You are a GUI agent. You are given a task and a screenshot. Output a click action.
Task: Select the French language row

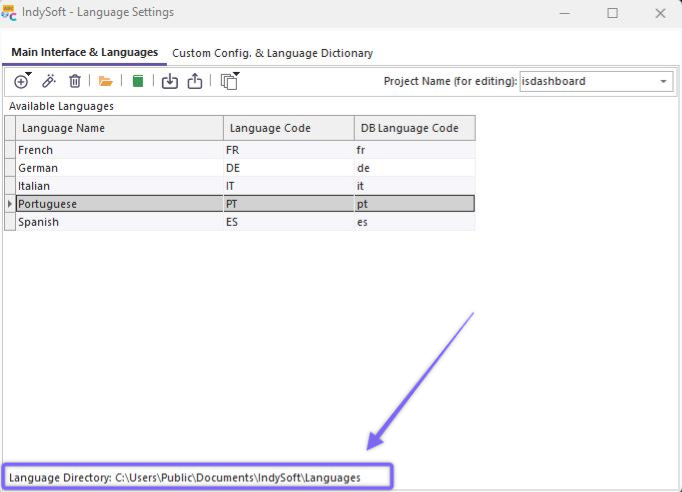119,150
